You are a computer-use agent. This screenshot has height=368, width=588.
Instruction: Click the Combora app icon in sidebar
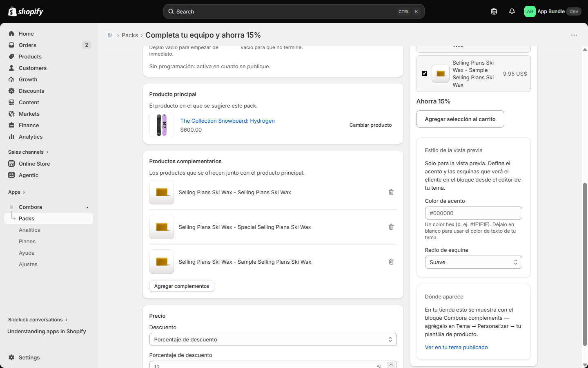(11, 207)
